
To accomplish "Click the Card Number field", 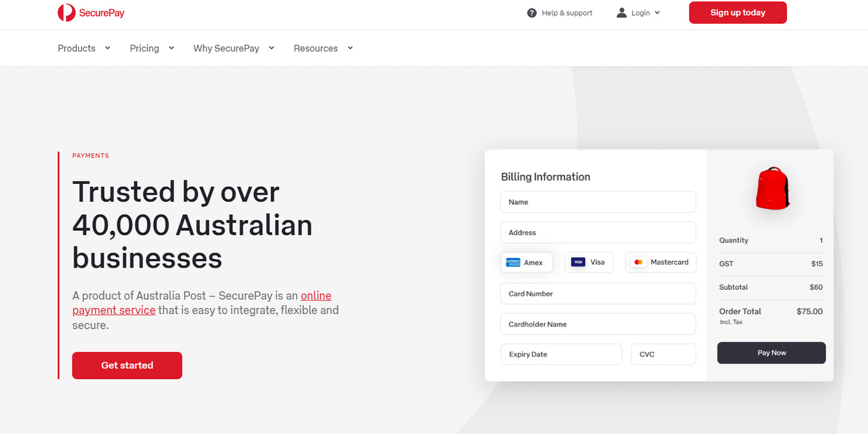I will tap(598, 293).
